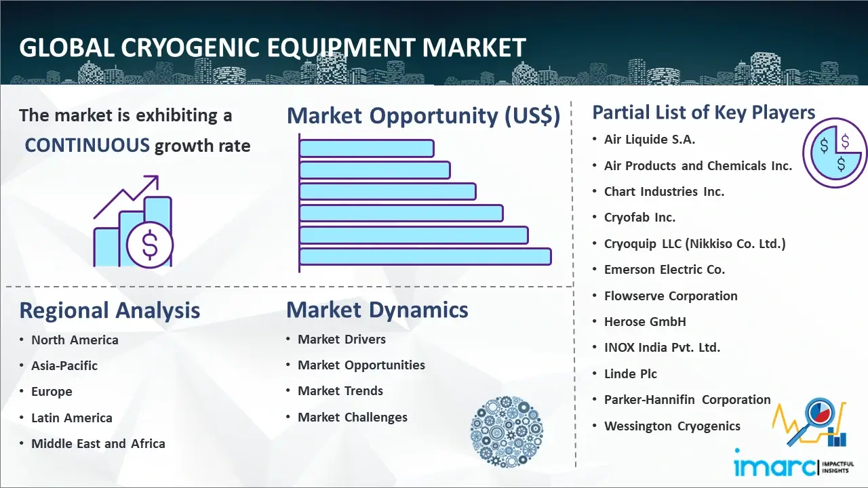Click the Market Drivers item
This screenshot has width=868, height=488.
click(x=342, y=340)
